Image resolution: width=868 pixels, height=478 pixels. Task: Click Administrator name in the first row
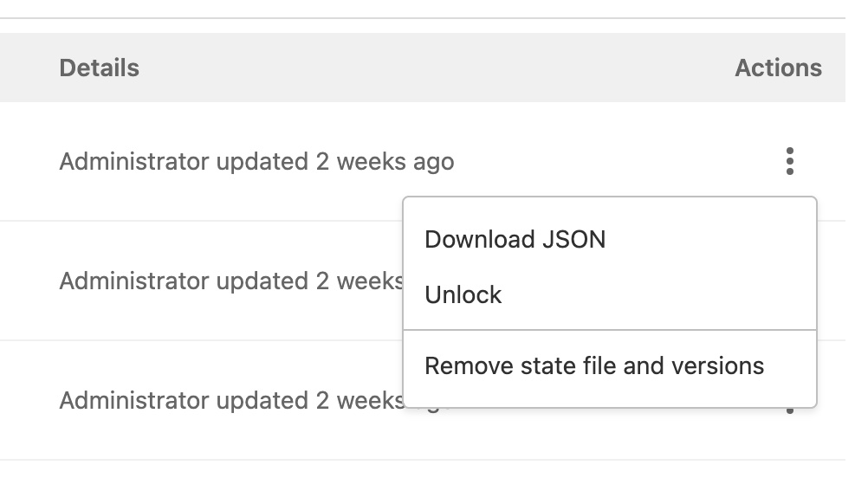(133, 161)
